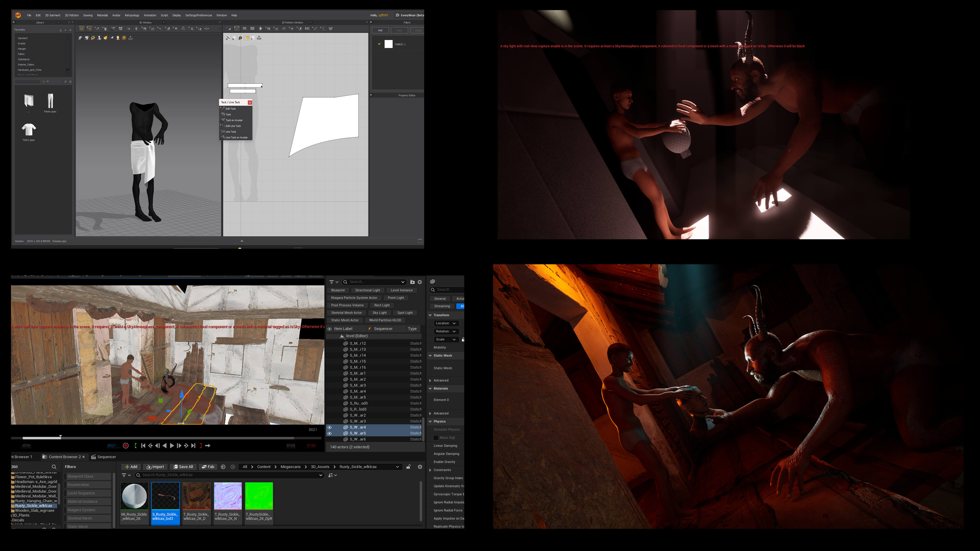The height and width of the screenshot is (551, 980).
Task: Click the Import button in Content Browser
Action: pyautogui.click(x=155, y=467)
